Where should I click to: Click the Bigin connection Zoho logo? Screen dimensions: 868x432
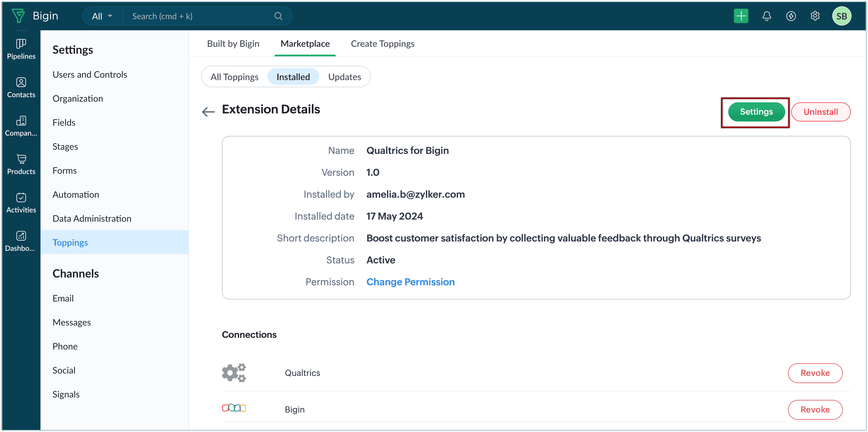coord(234,408)
